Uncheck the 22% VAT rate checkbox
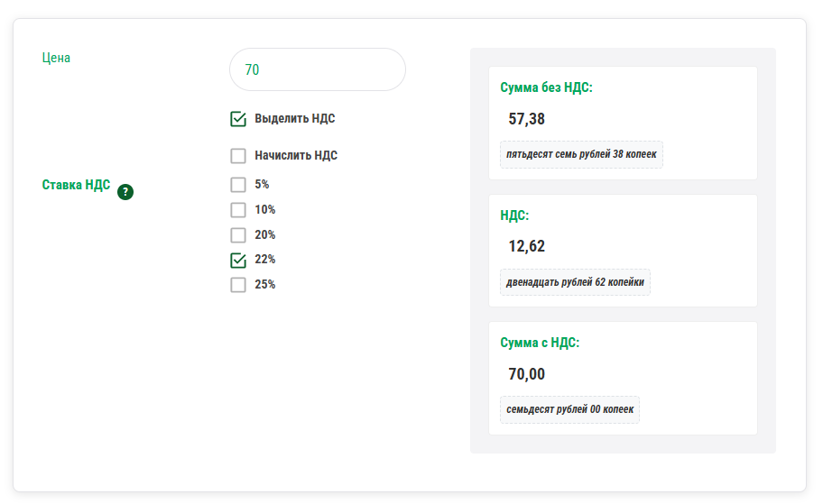Image resolution: width=823 pixels, height=504 pixels. pos(238,261)
